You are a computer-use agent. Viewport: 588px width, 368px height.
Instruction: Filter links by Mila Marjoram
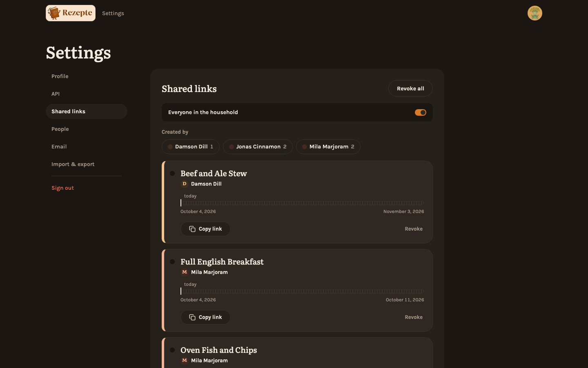(328, 147)
